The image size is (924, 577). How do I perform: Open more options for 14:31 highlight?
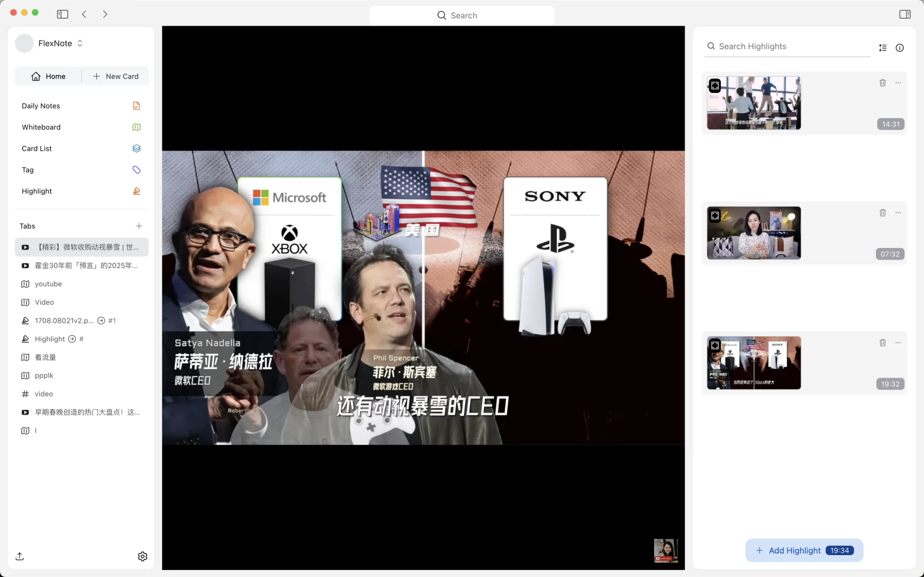[898, 83]
